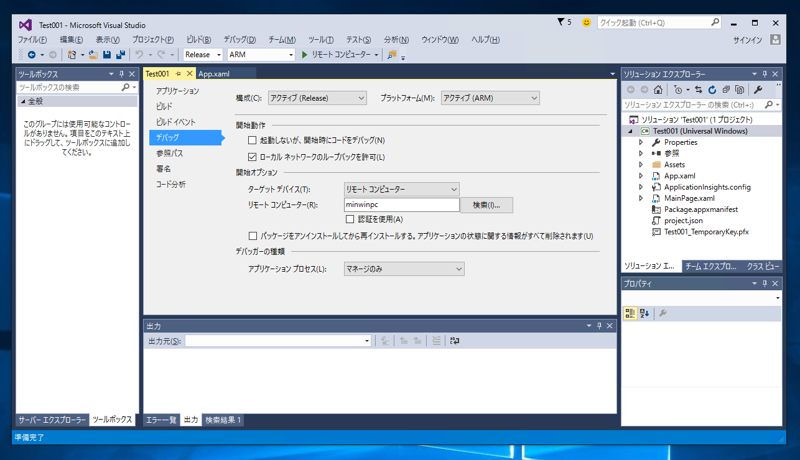Switch to the 検索結果 1 tab

[223, 420]
